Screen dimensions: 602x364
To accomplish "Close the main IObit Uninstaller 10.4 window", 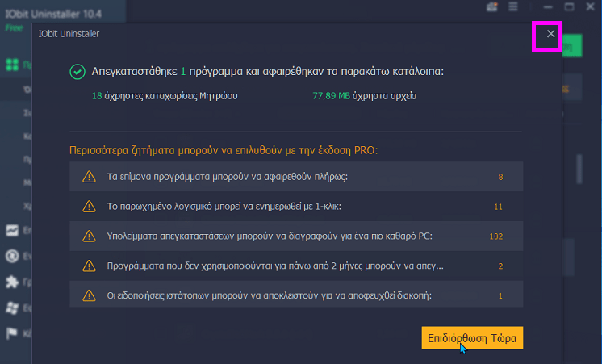I will 591,6.
